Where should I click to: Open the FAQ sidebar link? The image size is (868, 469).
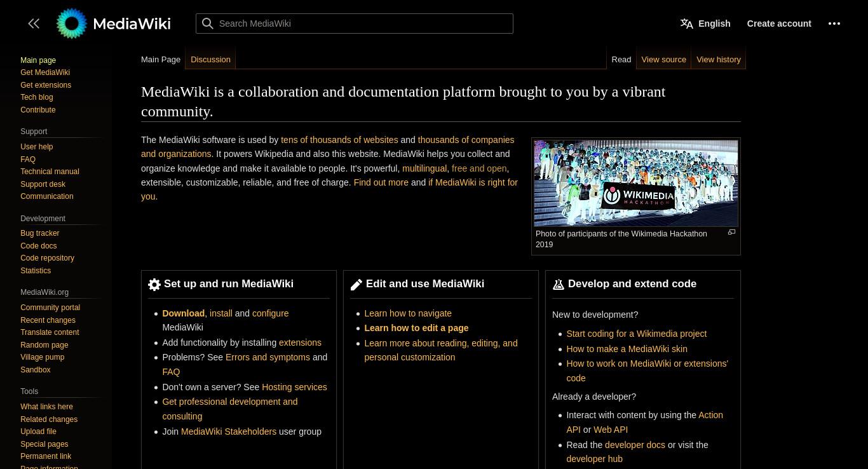[x=28, y=160]
